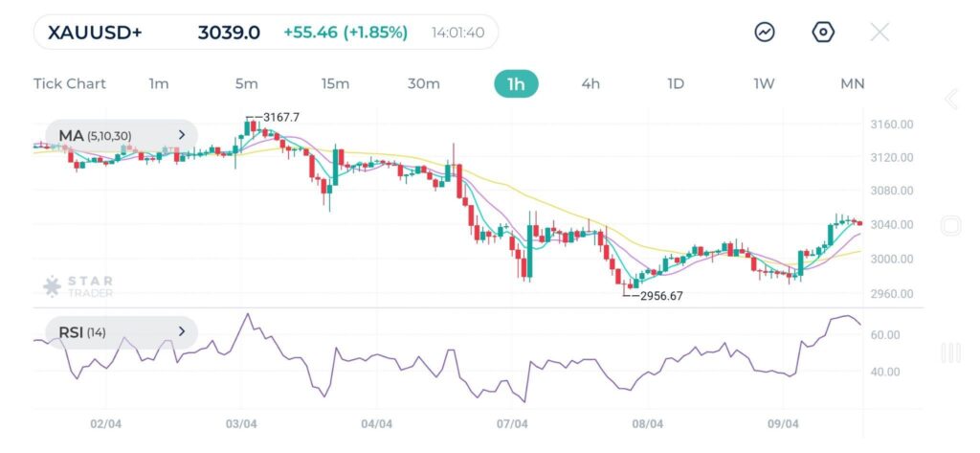Open the hexagon chart settings icon
The image size is (980, 453).
coord(823,32)
